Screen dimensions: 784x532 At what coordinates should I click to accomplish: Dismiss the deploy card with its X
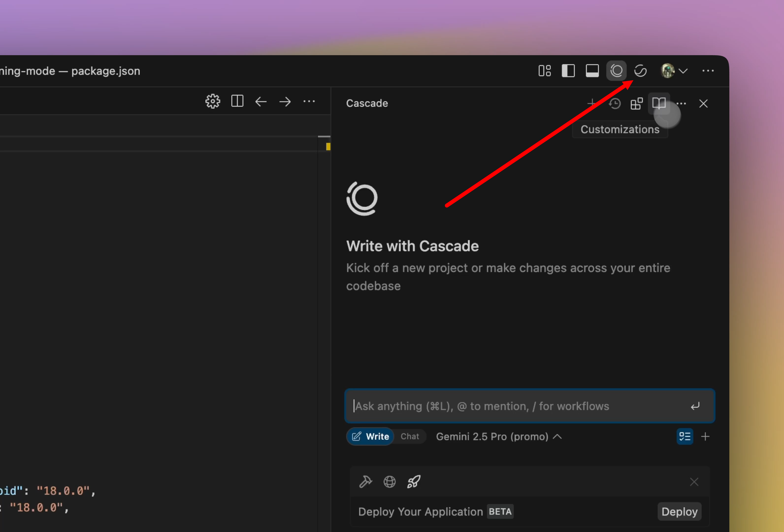[x=694, y=482]
